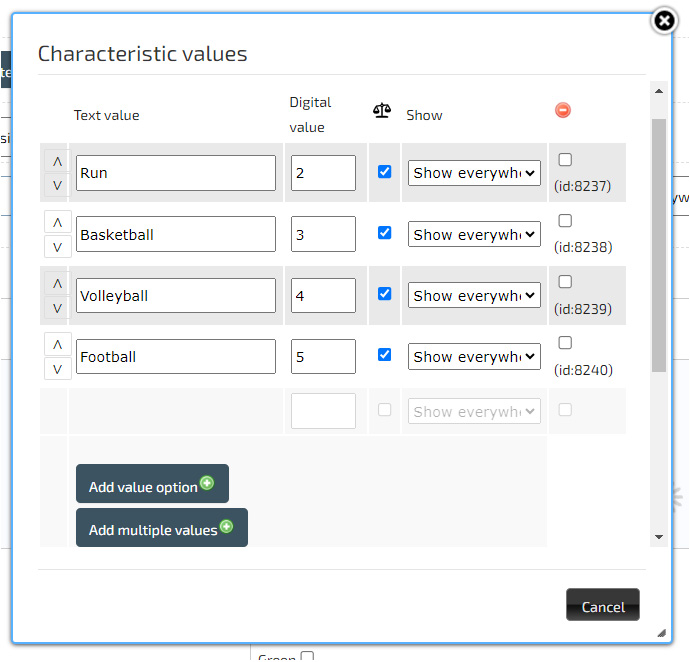Click up arrow for Basketball row
The image size is (690, 662).
coord(57,222)
